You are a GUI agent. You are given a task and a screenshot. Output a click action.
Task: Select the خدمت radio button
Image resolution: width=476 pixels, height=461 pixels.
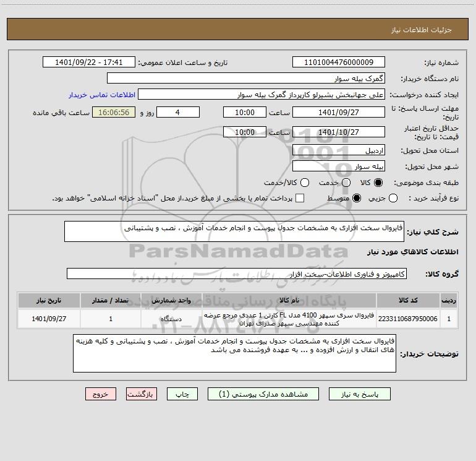pos(346,183)
